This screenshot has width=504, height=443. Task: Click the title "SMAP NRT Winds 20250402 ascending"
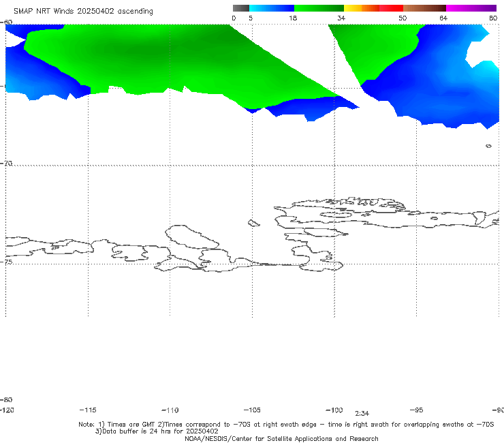point(83,11)
